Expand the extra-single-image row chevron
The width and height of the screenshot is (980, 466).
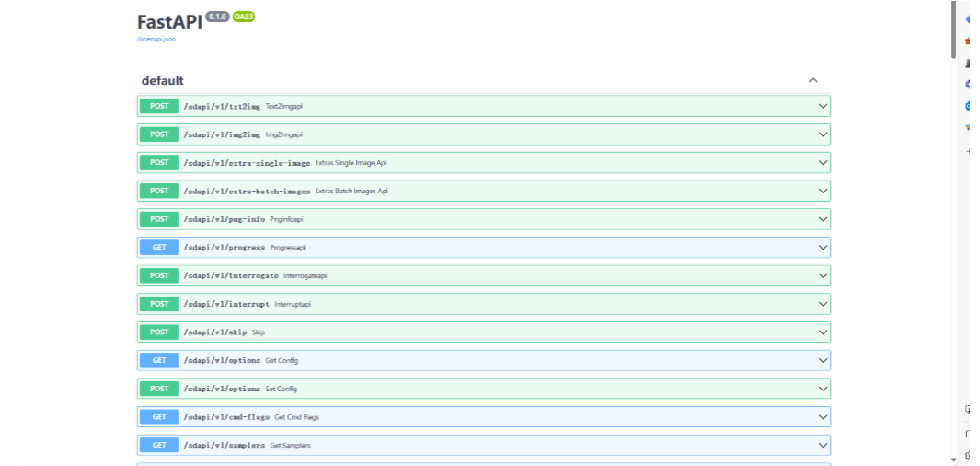[824, 163]
